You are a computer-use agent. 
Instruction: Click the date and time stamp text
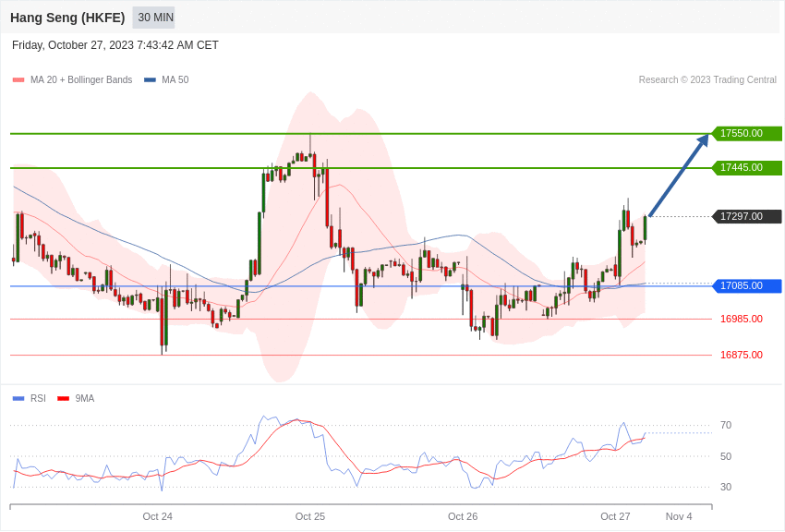tap(115, 45)
